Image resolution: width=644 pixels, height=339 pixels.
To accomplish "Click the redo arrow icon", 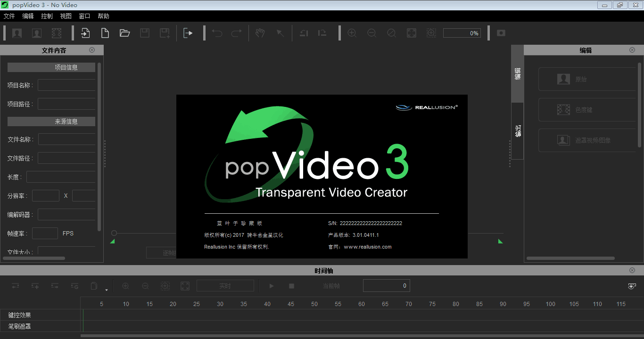I will (236, 33).
